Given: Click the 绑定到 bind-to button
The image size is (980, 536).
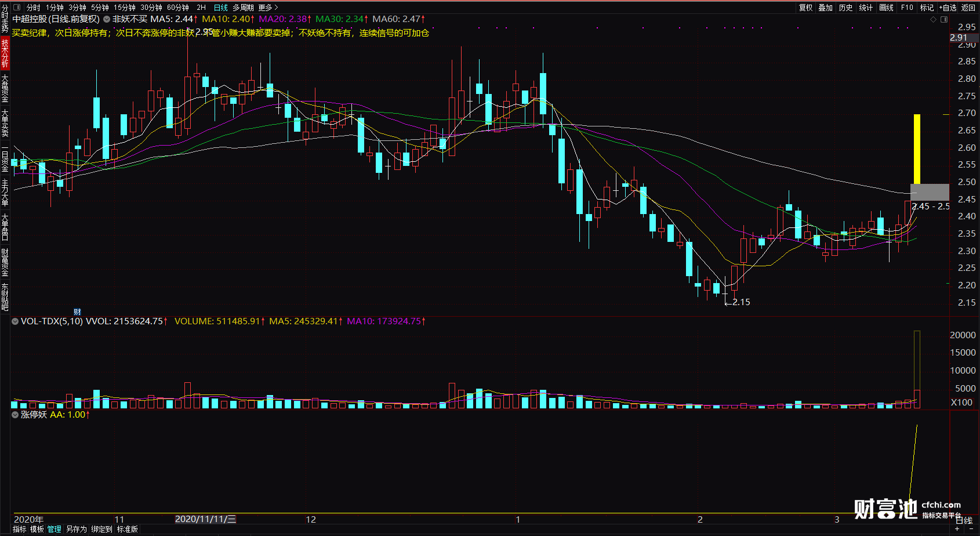Looking at the screenshot, I should (101, 529).
